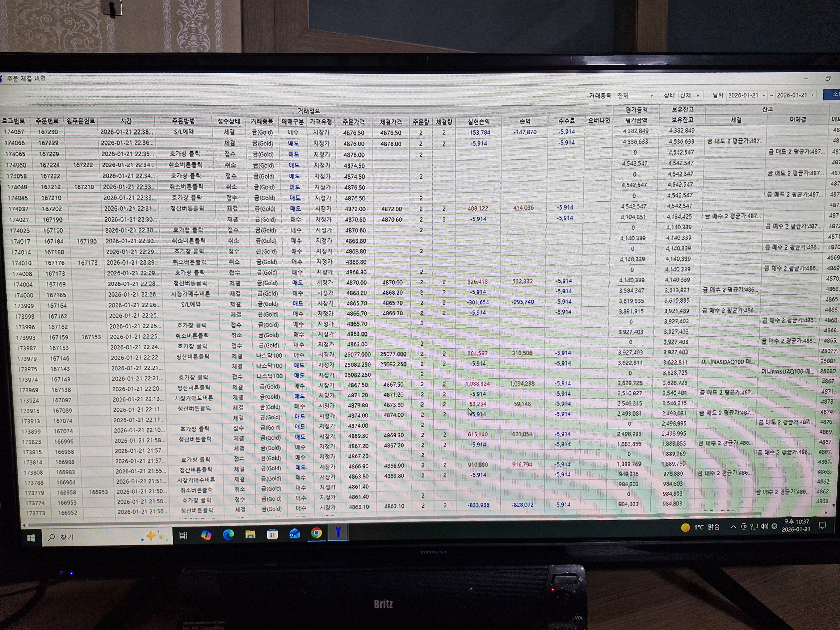Click realized profit value 615,140

[x=478, y=434]
